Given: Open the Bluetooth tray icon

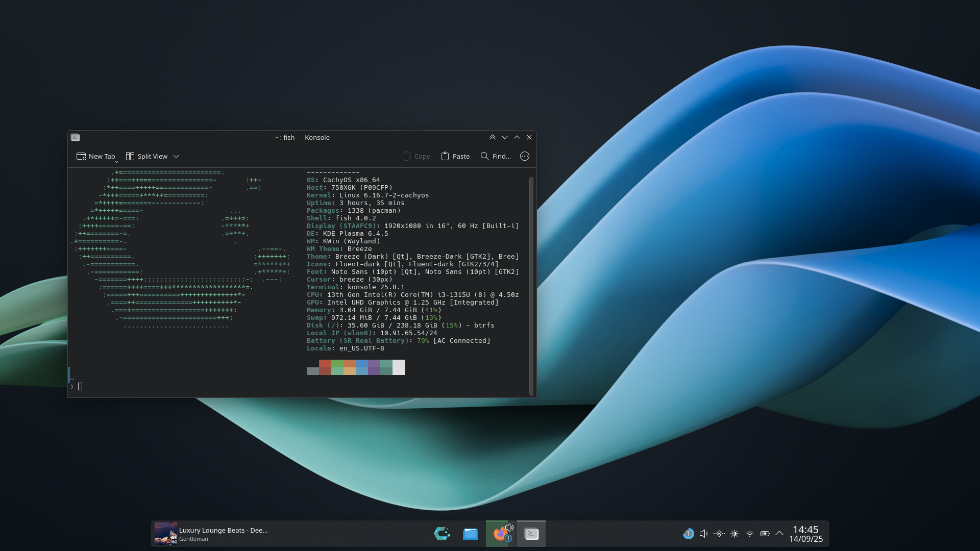Looking at the screenshot, I should tap(719, 534).
